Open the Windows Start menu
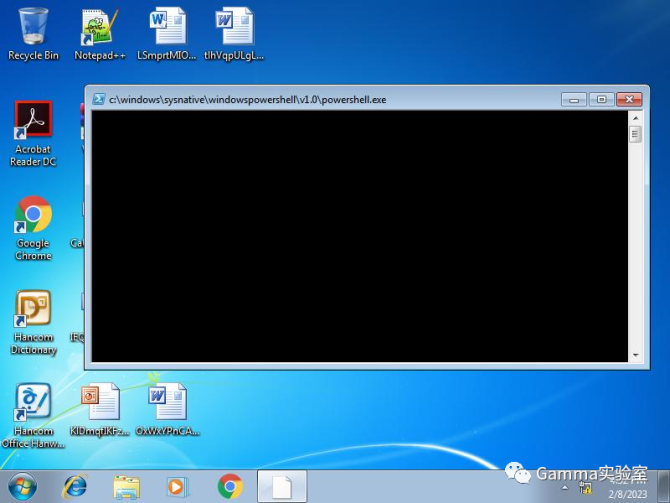The image size is (670, 503). [x=23, y=486]
